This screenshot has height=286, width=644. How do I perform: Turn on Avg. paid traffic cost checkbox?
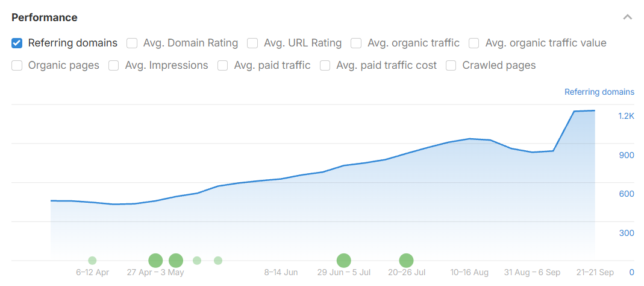pyautogui.click(x=325, y=65)
